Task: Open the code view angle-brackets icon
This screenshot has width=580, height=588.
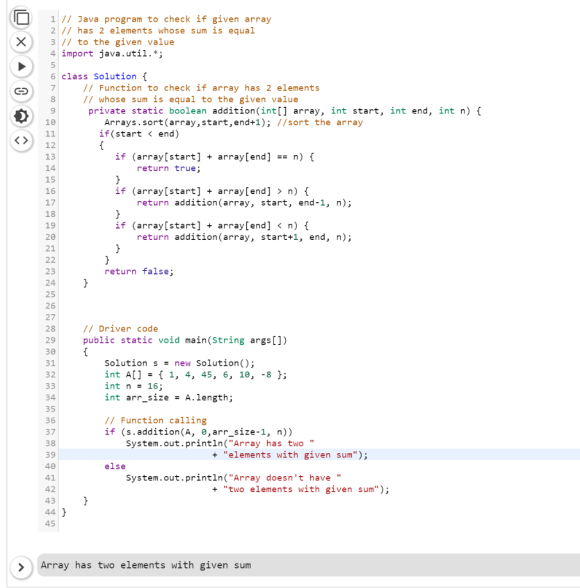Action: [21, 141]
